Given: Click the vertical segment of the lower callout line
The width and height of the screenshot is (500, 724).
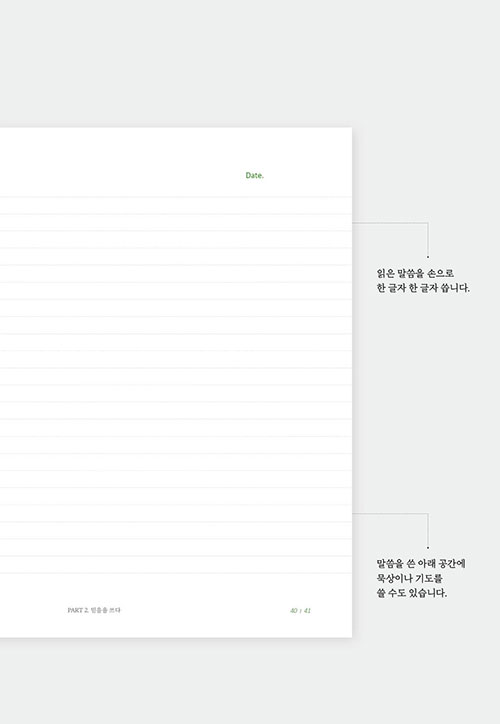Looking at the screenshot, I should (428, 529).
